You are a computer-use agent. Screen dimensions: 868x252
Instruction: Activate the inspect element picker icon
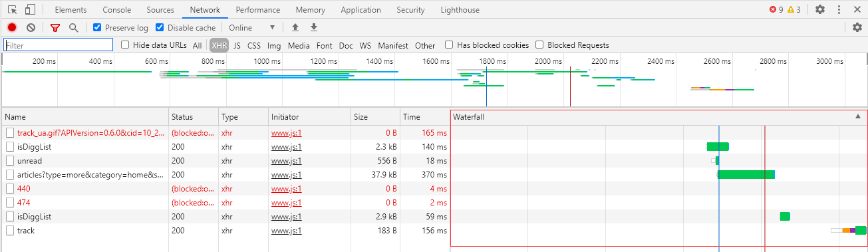click(12, 10)
